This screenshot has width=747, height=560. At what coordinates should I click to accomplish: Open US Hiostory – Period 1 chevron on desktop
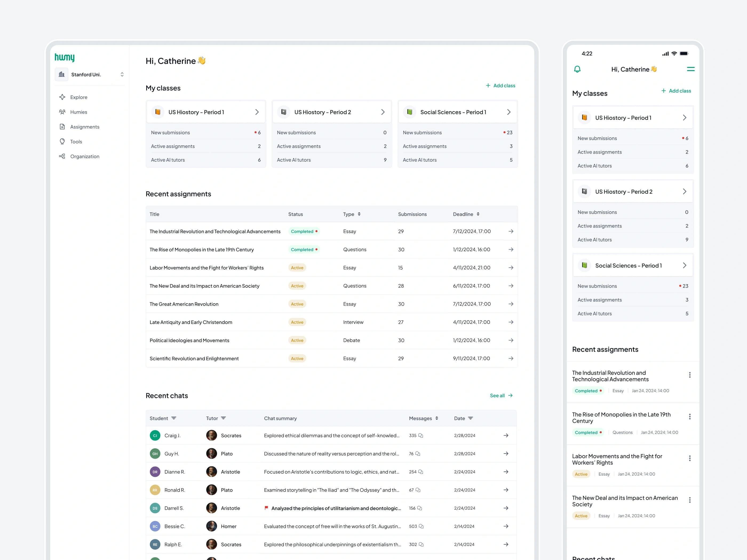pos(257,112)
